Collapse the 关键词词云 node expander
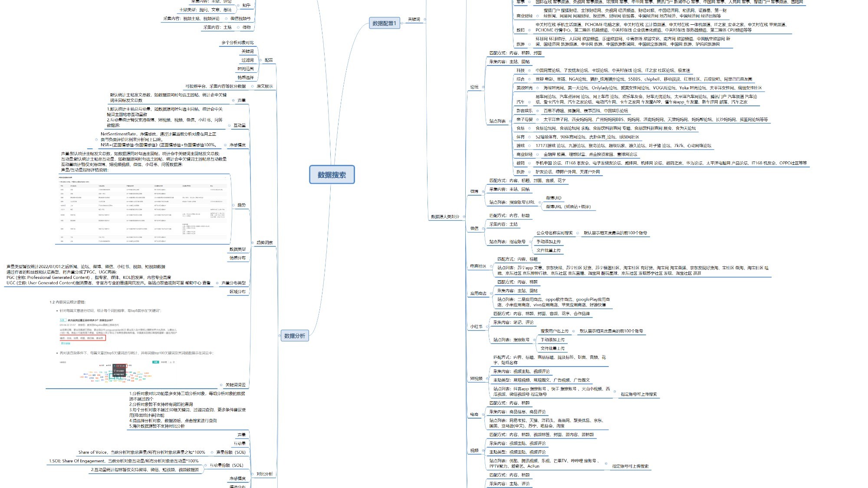This screenshot has width=868, height=488. [221, 385]
